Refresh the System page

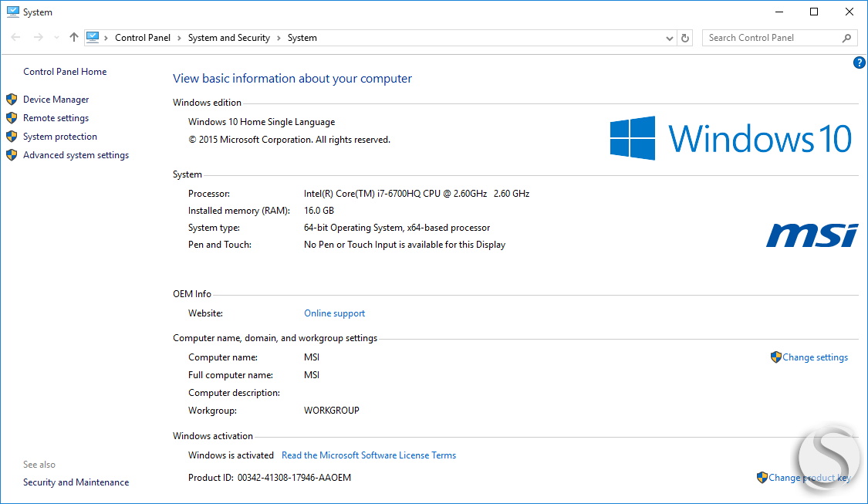[685, 39]
